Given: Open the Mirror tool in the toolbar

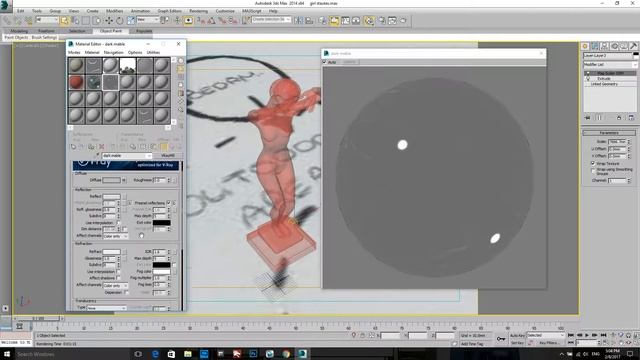Looking at the screenshot, I should point(298,20).
